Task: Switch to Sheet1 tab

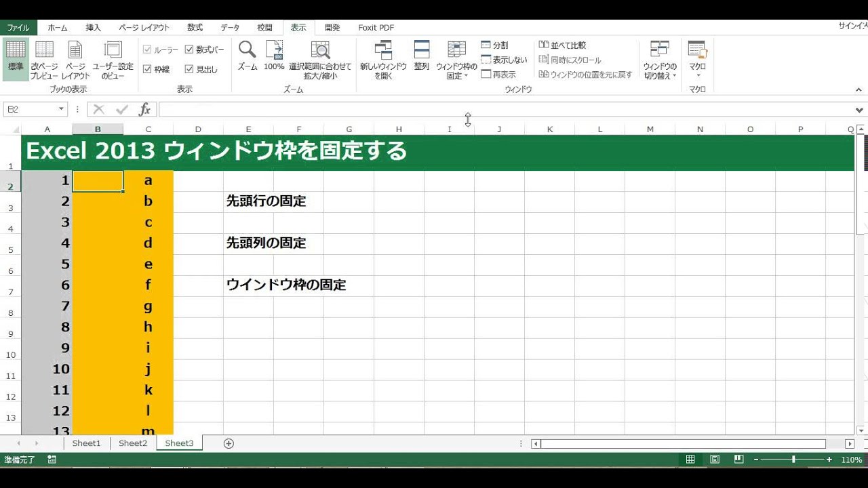Action: 87,443
